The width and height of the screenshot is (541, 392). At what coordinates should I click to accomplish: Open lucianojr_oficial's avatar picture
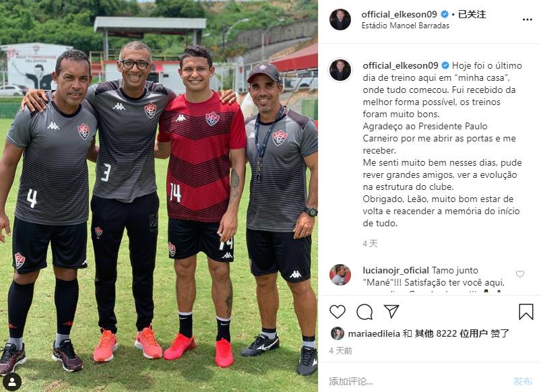(x=340, y=275)
